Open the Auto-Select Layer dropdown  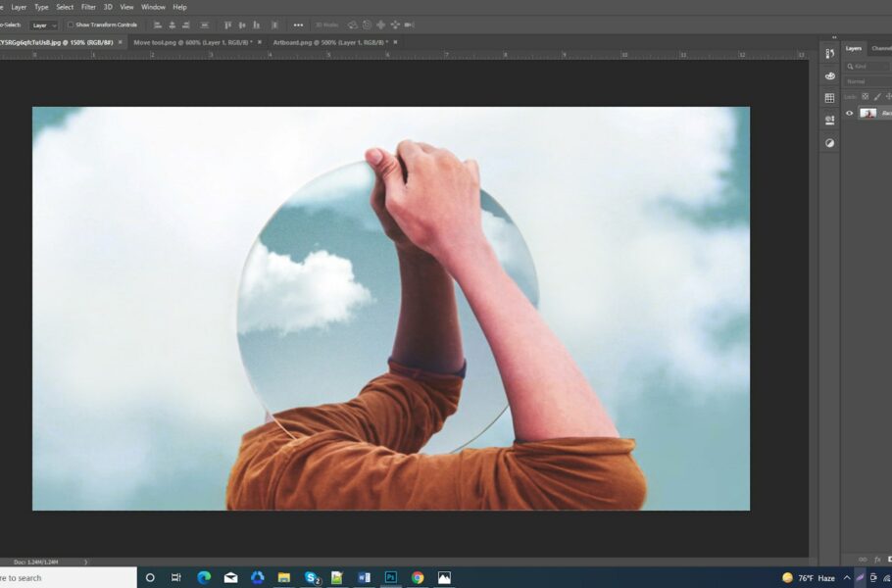tap(44, 25)
